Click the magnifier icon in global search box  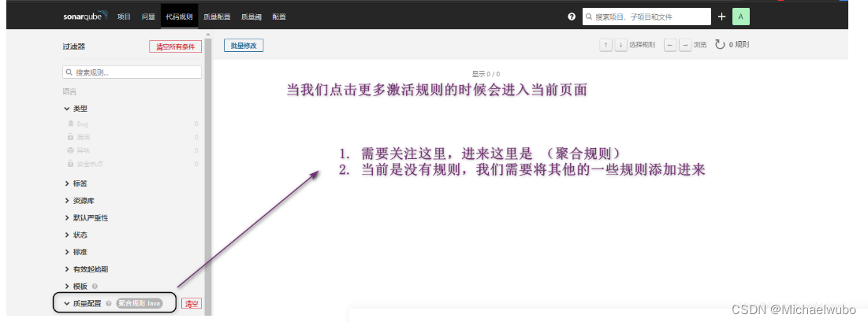pyautogui.click(x=589, y=17)
